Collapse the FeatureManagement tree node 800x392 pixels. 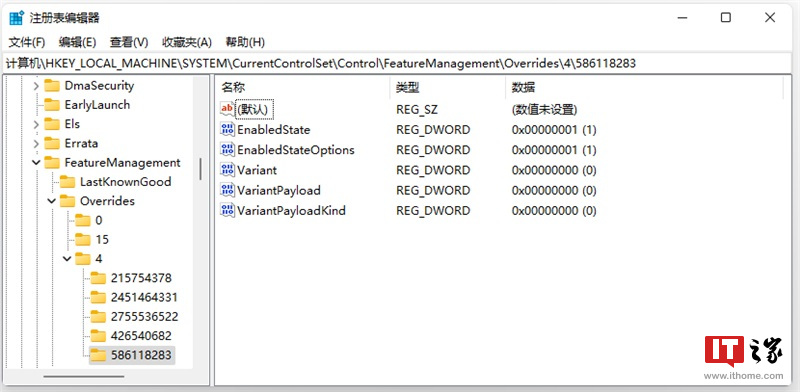[x=36, y=163]
